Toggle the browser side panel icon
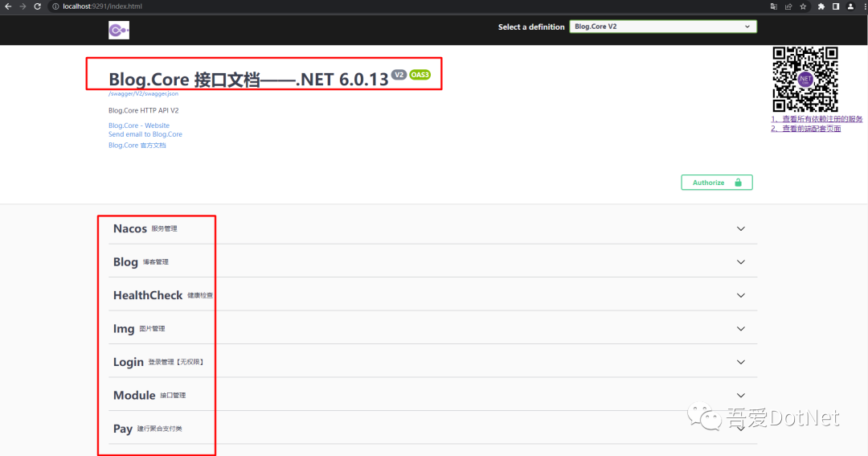This screenshot has height=456, width=868. pos(836,6)
